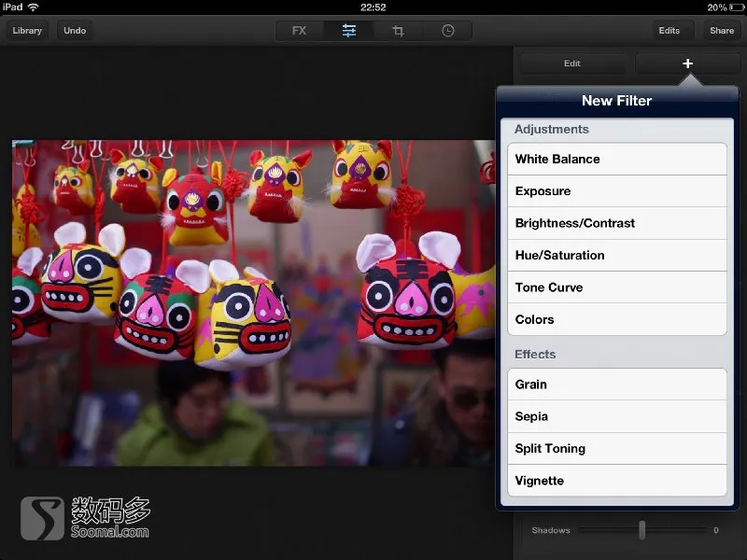747x560 pixels.
Task: Pick the Split Toning effect
Action: click(x=617, y=449)
